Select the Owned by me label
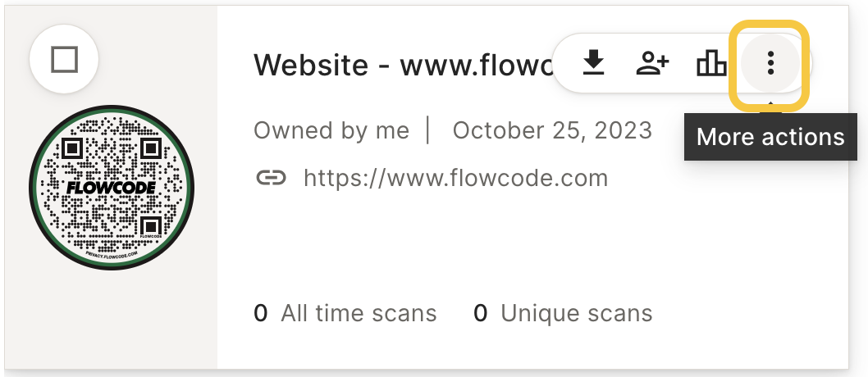The image size is (868, 377). (x=331, y=131)
